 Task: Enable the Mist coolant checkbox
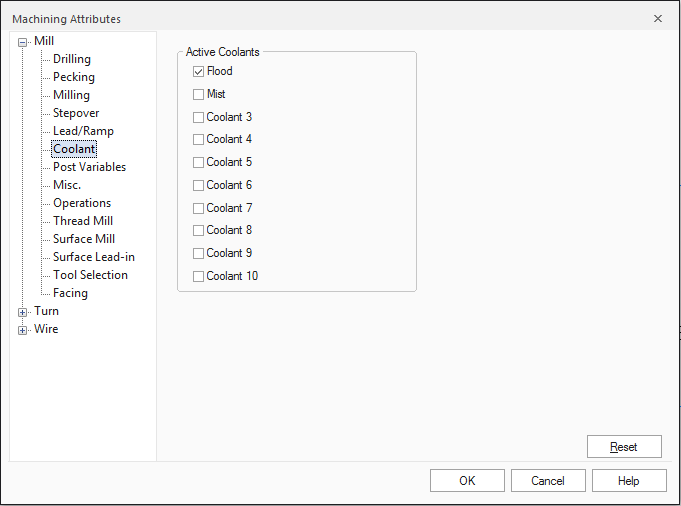click(x=198, y=95)
